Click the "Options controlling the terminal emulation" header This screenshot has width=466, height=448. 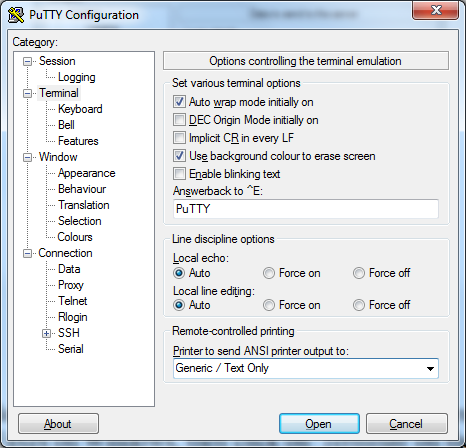[306, 61]
